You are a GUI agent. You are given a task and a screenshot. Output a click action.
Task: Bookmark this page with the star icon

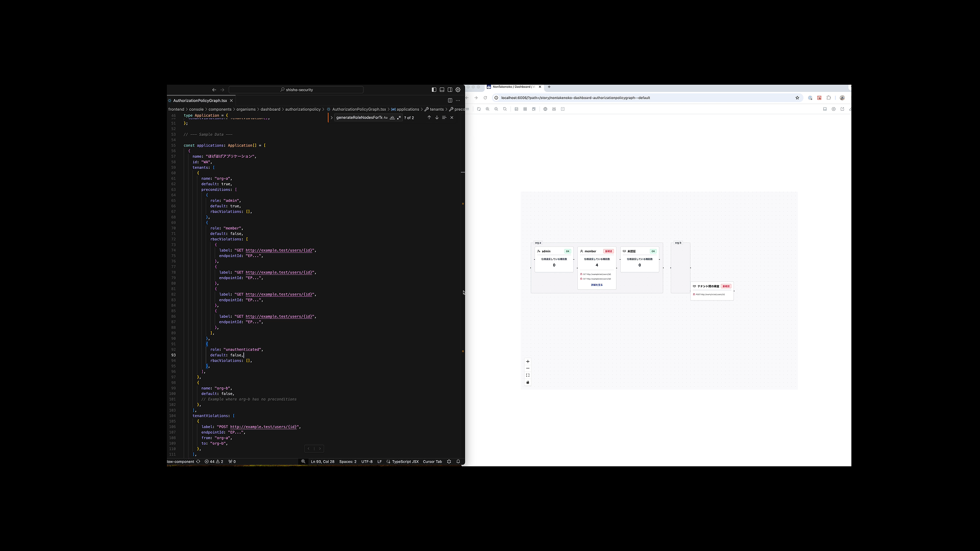click(797, 98)
